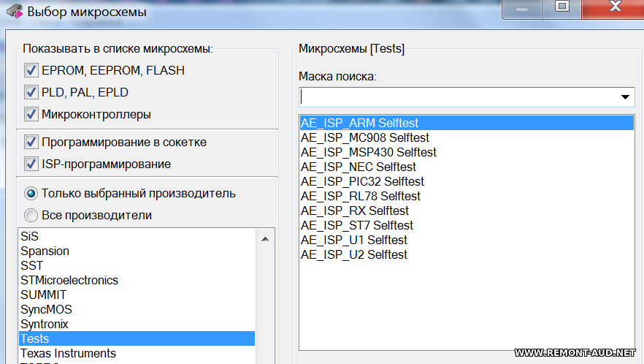Toggle ISP-программирование checkbox
The height and width of the screenshot is (364, 644).
(x=31, y=164)
